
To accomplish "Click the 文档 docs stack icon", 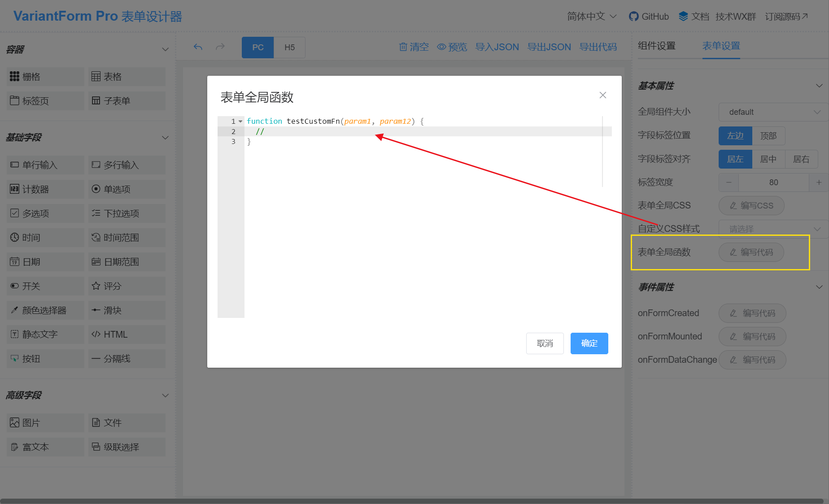I will [x=683, y=17].
